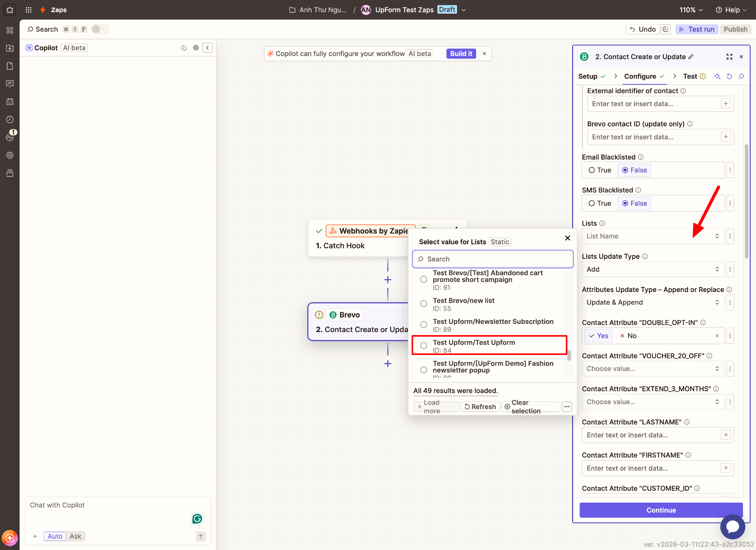Click the Continue button
Viewport: 756px width, 550px height.
pyautogui.click(x=661, y=510)
